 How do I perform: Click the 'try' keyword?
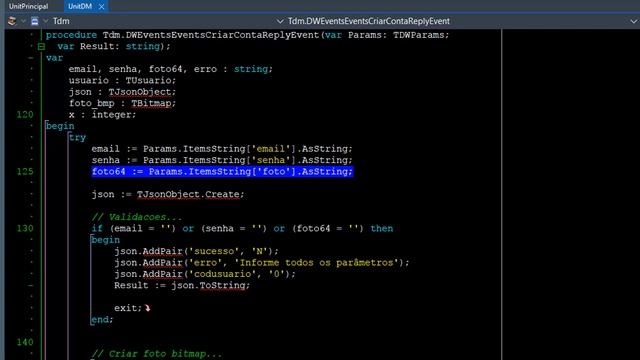point(77,138)
